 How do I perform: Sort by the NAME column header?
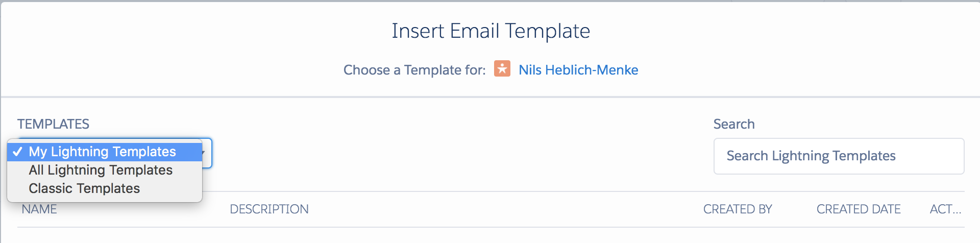click(x=39, y=209)
